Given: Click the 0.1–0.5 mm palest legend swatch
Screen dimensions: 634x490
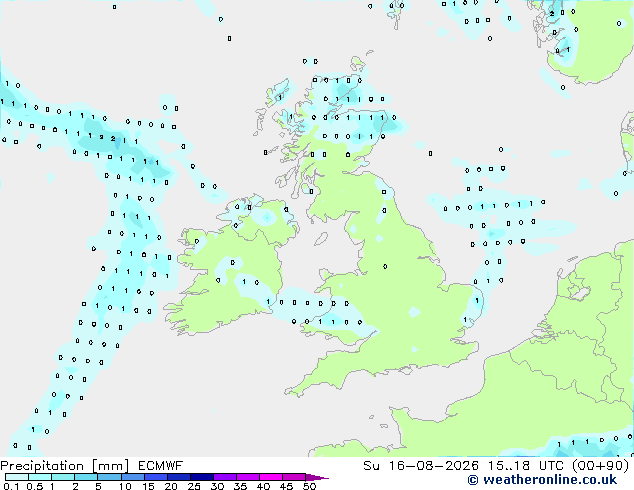Looking at the screenshot, I should pos(17,477).
